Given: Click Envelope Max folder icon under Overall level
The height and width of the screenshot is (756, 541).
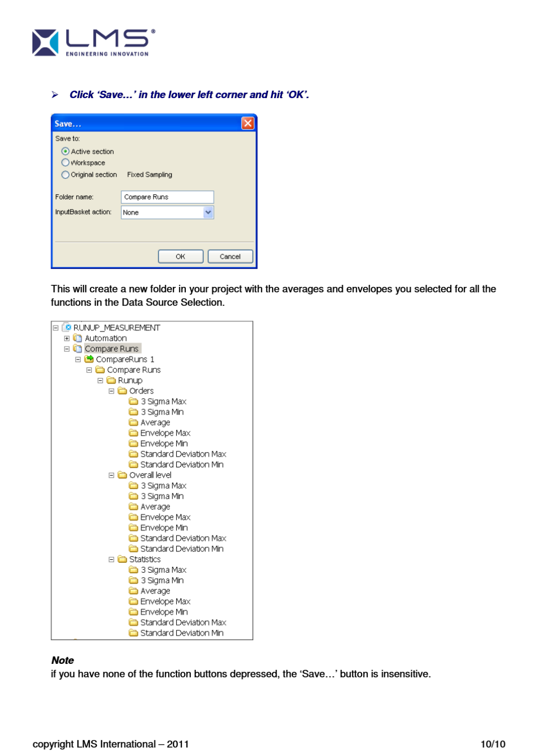Looking at the screenshot, I should [x=133, y=517].
